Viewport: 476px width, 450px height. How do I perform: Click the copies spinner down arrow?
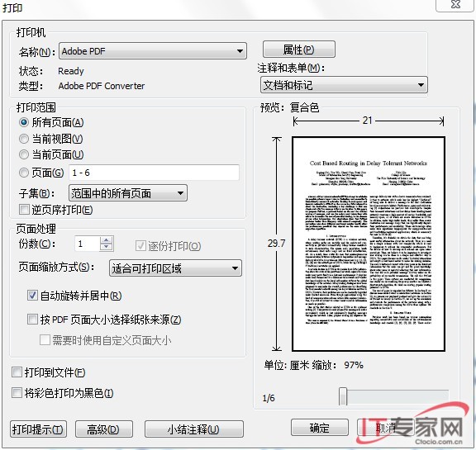[x=107, y=247]
